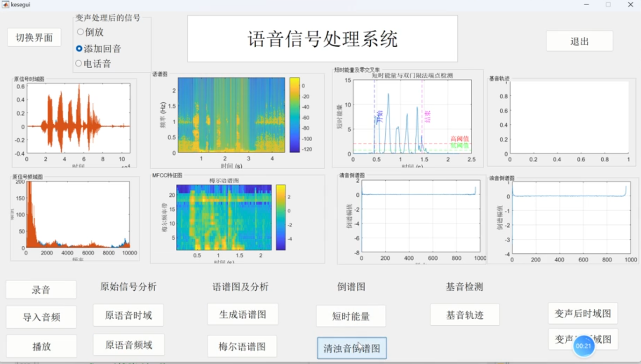Viewport: 641px width, 364px height.
Task: Click 导入音频 to import audio
Action: coord(41,317)
